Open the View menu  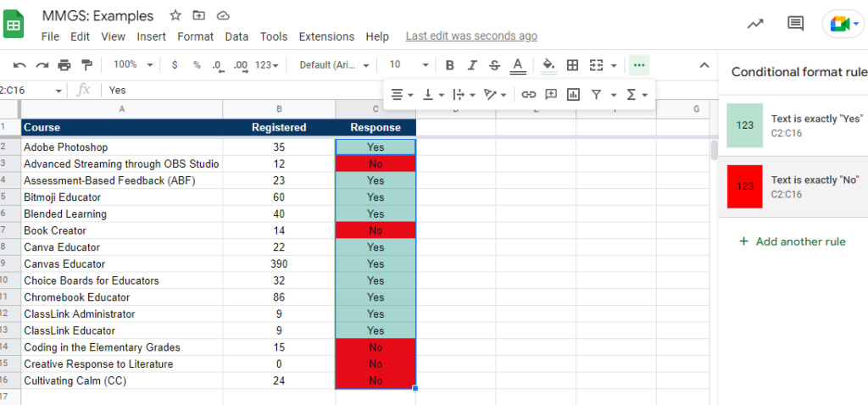tap(113, 36)
